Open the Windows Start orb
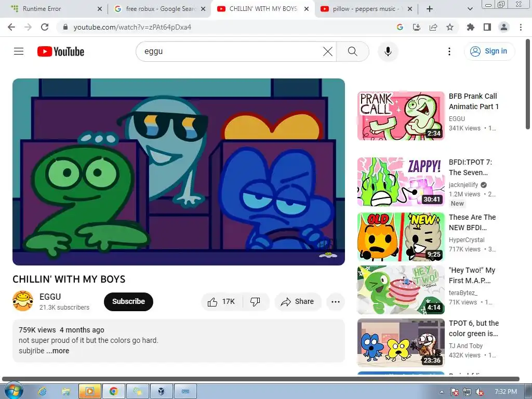The image size is (532, 399). pyautogui.click(x=14, y=391)
